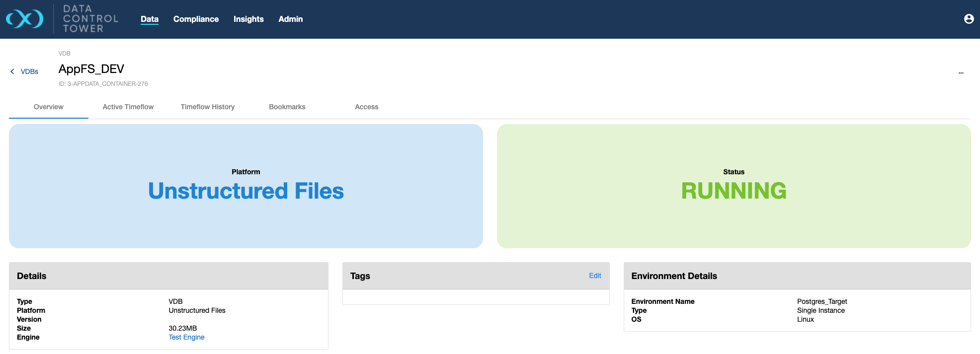Click the AppFS_DEV heading
The height and width of the screenshot is (354, 980).
91,69
